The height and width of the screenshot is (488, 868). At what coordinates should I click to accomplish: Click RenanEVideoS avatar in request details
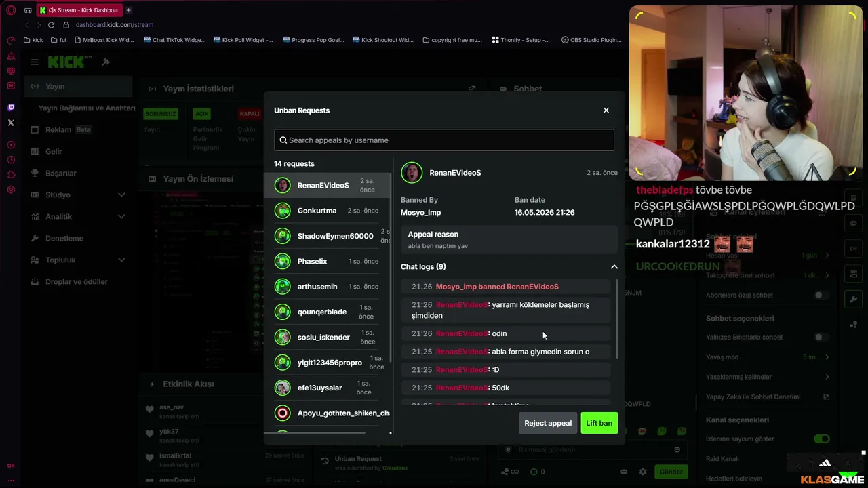(412, 173)
